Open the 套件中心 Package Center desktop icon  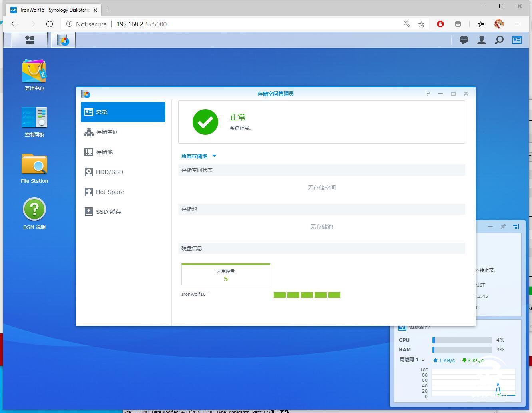[x=34, y=73]
